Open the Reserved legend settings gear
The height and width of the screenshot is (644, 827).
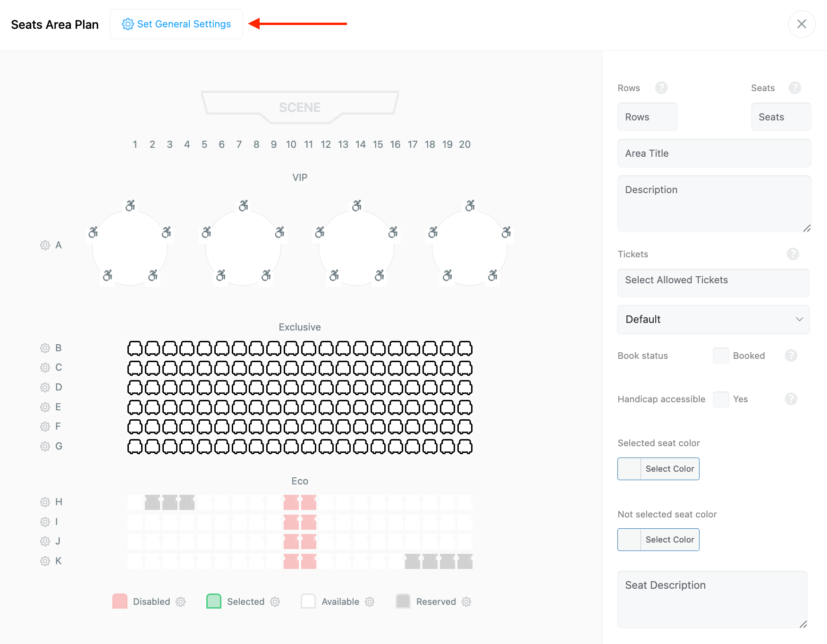[466, 602]
